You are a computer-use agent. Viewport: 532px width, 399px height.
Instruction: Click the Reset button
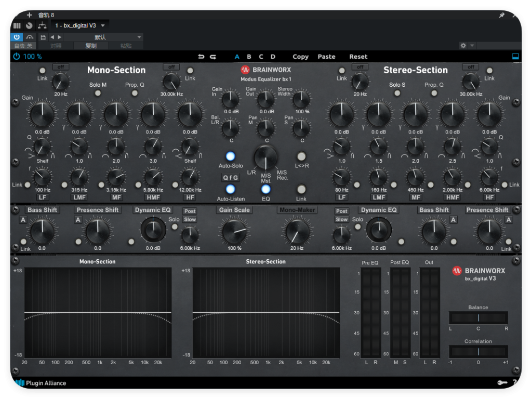pyautogui.click(x=358, y=57)
